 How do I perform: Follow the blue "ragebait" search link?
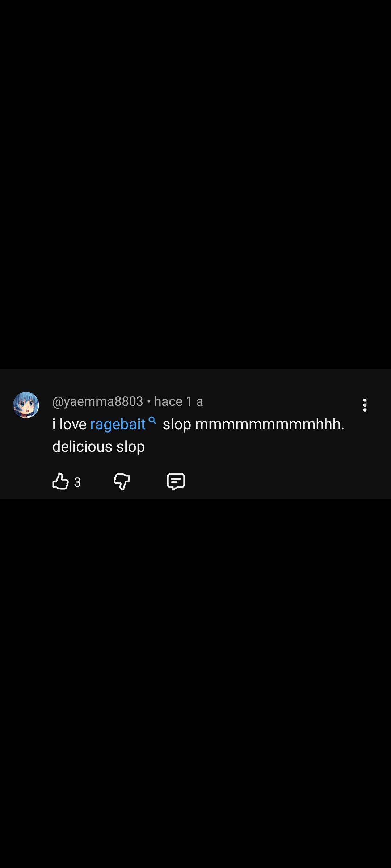click(x=118, y=424)
